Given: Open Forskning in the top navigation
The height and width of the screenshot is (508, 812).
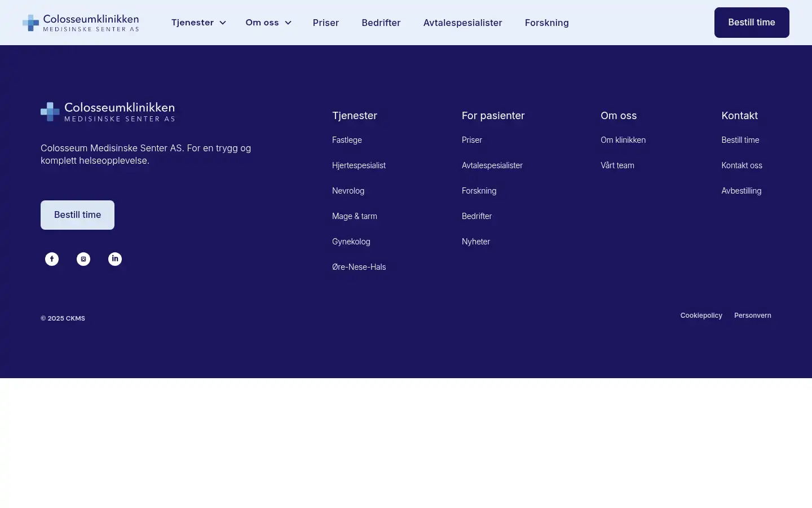Looking at the screenshot, I should 547,23.
